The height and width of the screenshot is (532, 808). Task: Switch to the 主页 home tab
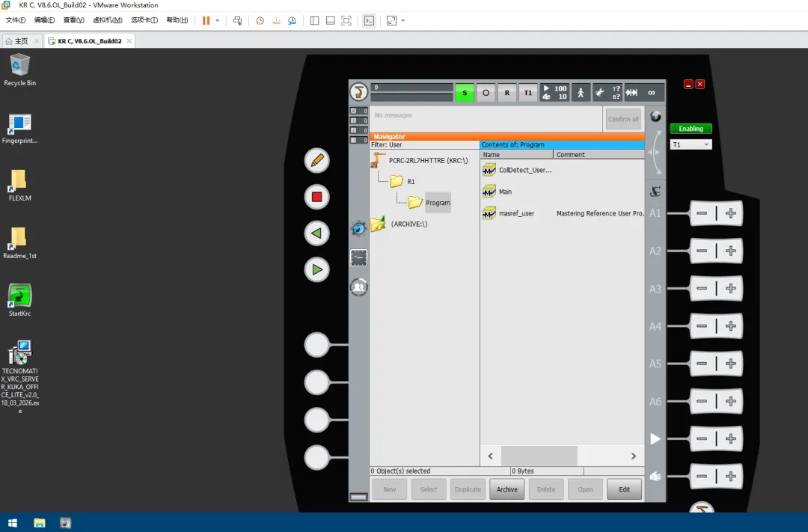tap(21, 40)
